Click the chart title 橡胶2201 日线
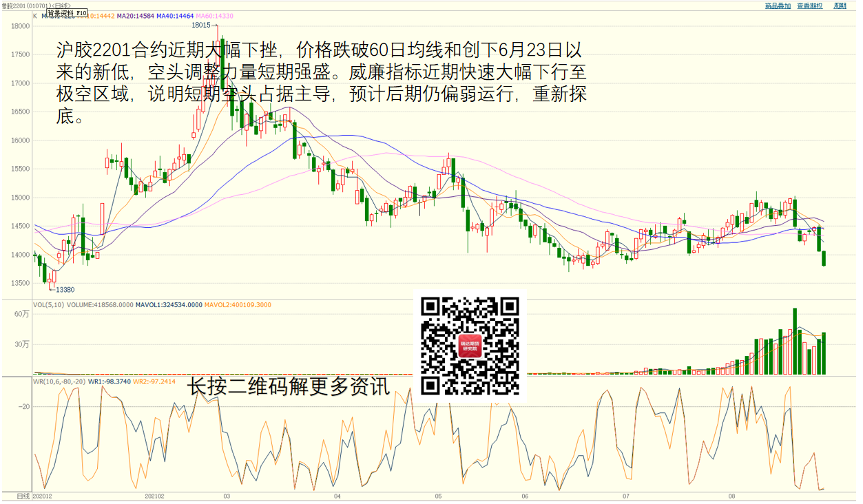The width and height of the screenshot is (863, 504). coord(34,6)
